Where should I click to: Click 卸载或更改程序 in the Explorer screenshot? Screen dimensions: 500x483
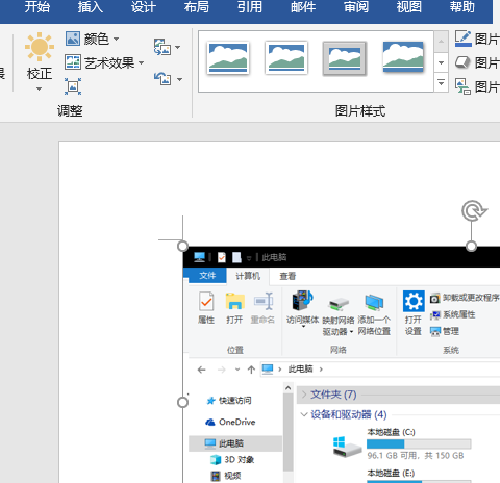click(464, 298)
